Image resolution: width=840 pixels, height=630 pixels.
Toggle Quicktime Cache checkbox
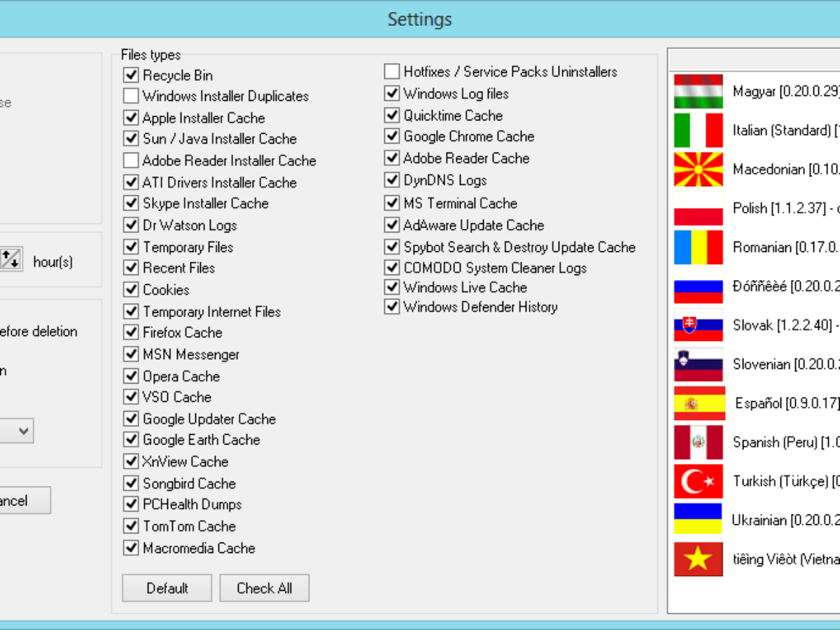tap(392, 115)
